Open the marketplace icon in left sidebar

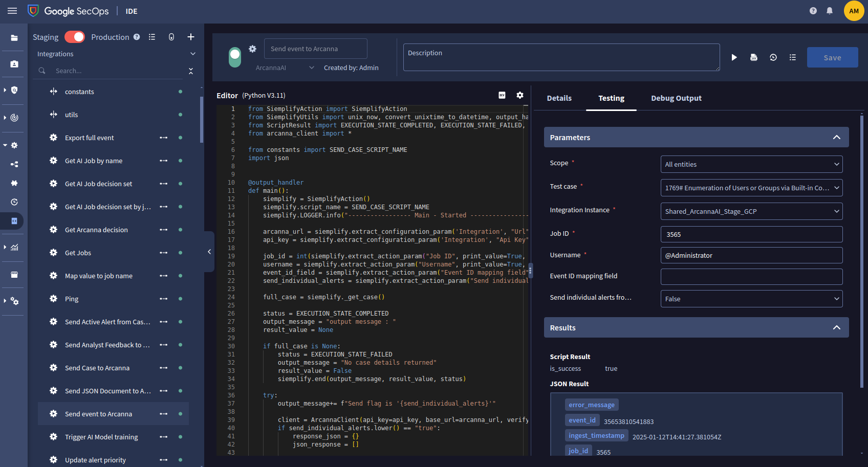click(x=14, y=275)
